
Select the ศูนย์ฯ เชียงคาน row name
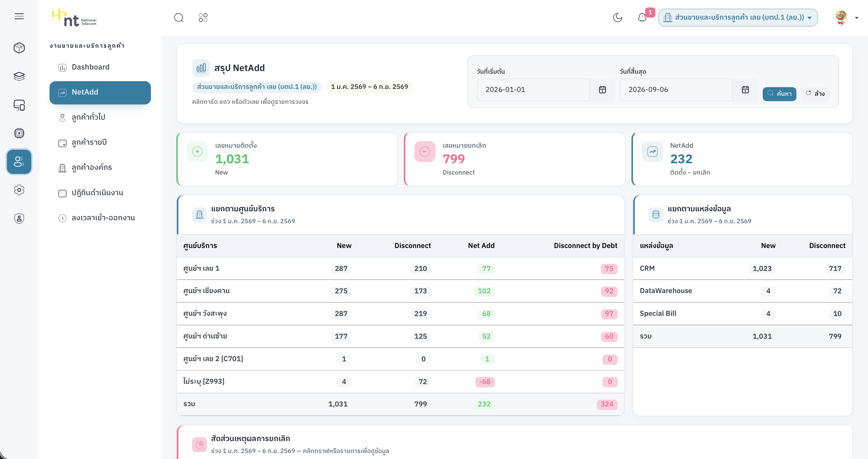(x=206, y=291)
